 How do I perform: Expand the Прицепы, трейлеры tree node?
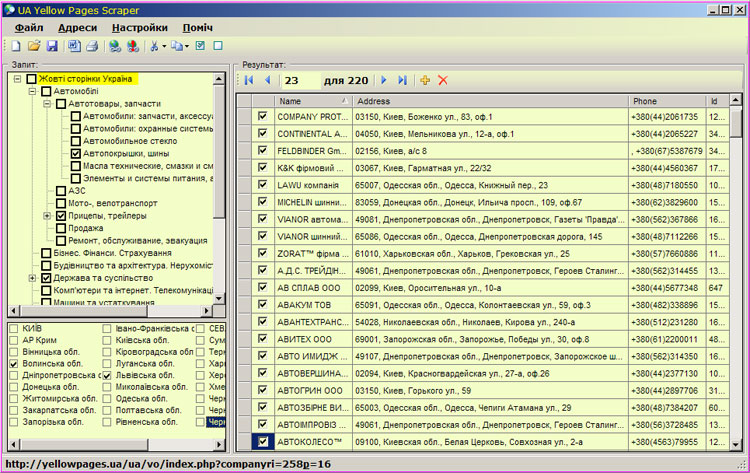point(47,215)
